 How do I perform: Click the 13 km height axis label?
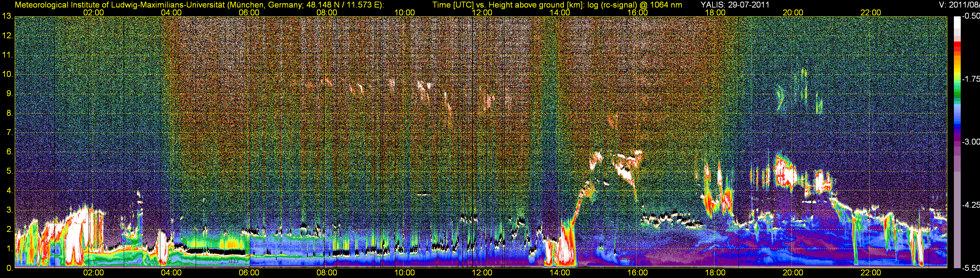[x=7, y=16]
